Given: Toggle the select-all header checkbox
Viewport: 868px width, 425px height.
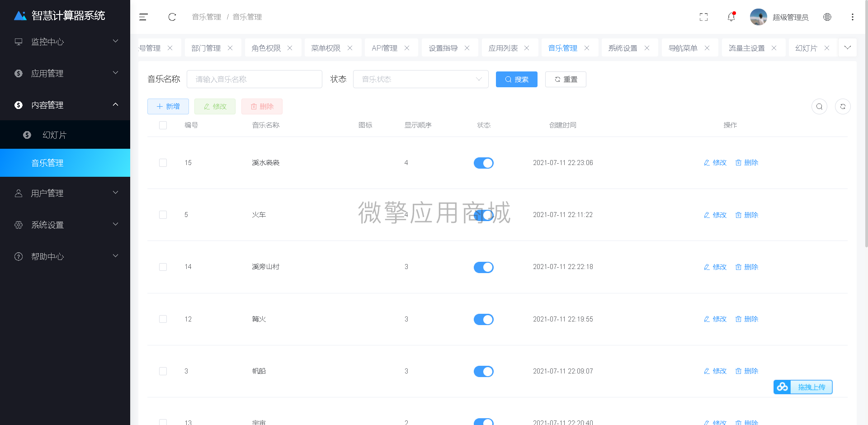Looking at the screenshot, I should 163,125.
